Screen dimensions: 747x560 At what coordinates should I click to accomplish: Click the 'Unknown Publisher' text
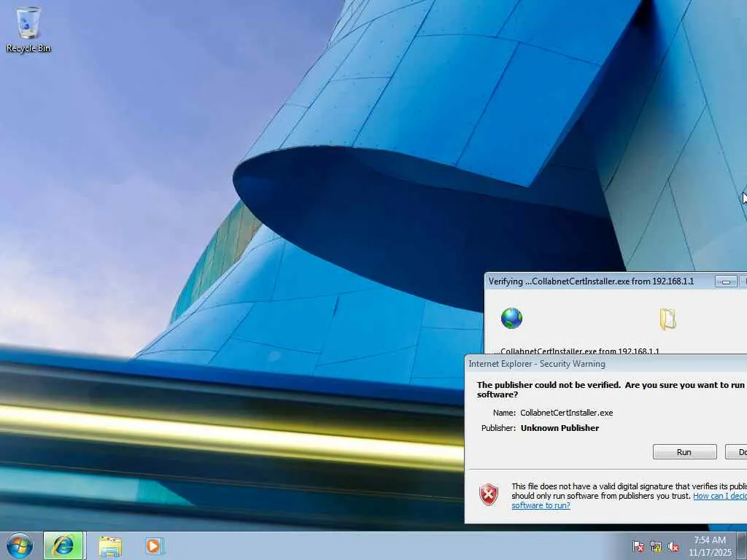(x=560, y=427)
